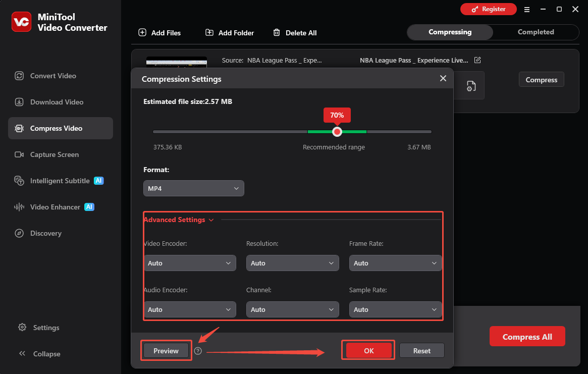Open the Channel dropdown
Image resolution: width=588 pixels, height=374 pixels.
point(293,309)
